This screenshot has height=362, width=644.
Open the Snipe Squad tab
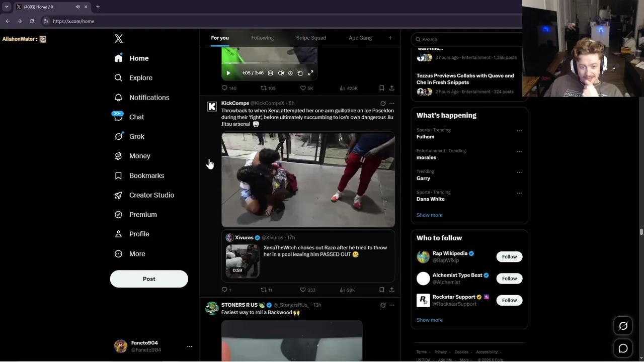[311, 38]
